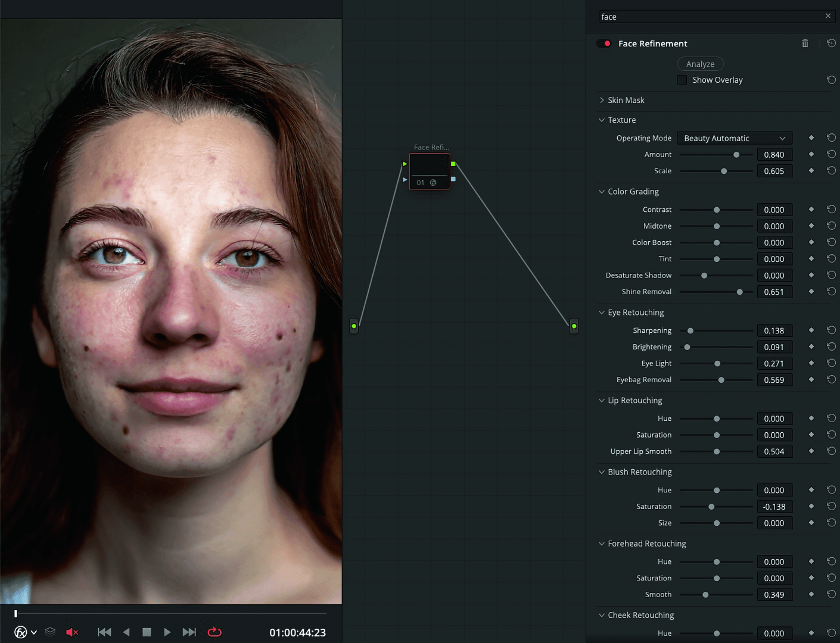This screenshot has width=840, height=643.
Task: Click the layers icon next to the fx icon
Action: click(x=50, y=632)
